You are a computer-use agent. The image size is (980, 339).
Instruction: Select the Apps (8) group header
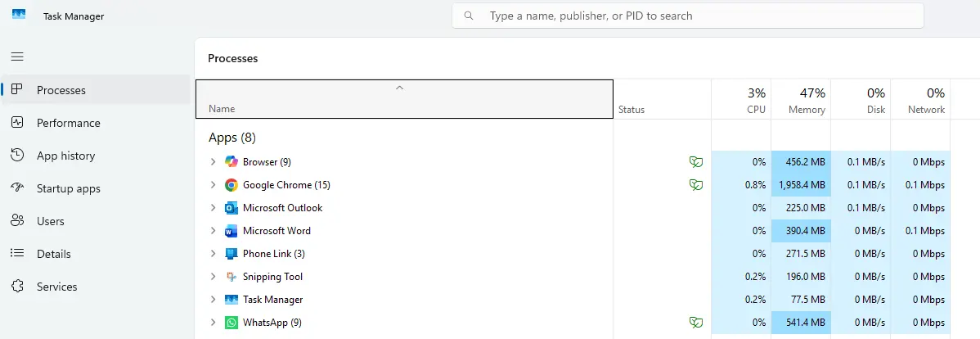point(232,137)
